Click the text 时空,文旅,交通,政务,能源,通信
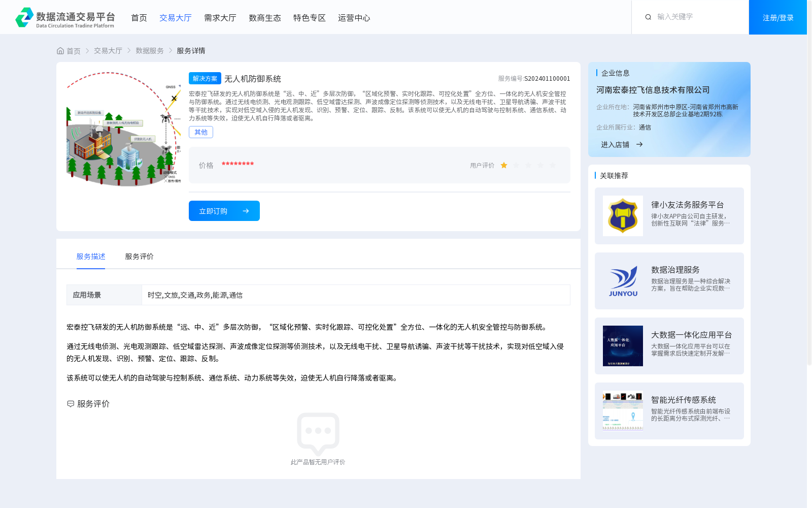 click(195, 295)
